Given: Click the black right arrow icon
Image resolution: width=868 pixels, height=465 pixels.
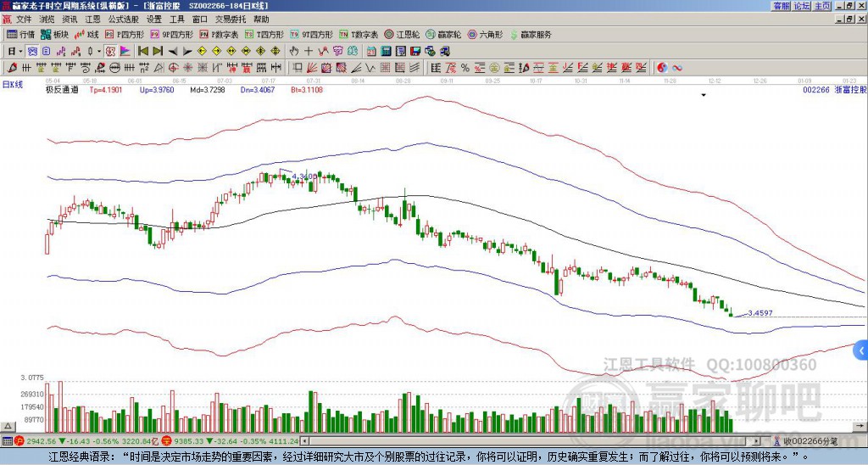Looking at the screenshot, I should pyautogui.click(x=187, y=52).
